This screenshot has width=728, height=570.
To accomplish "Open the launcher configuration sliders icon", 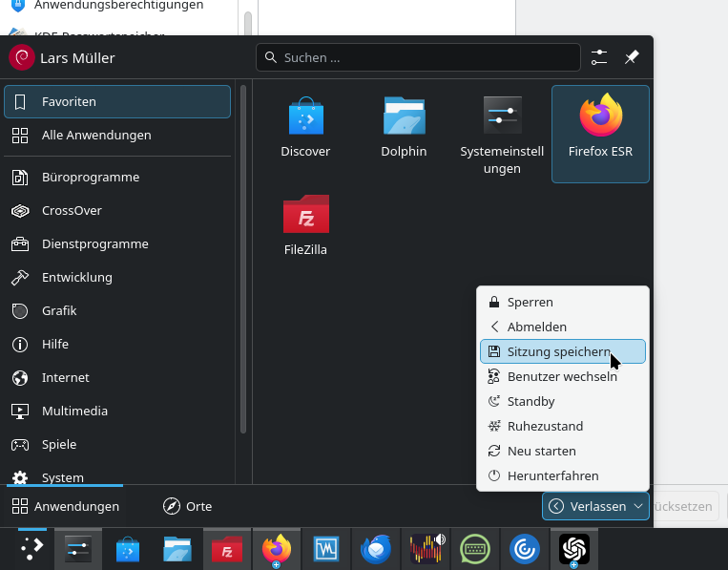I will (x=599, y=57).
